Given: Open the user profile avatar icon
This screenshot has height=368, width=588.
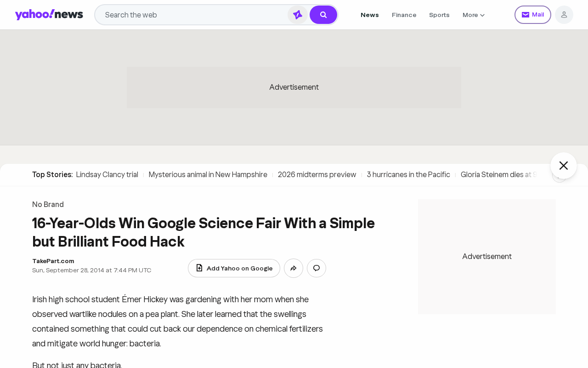Looking at the screenshot, I should click(x=564, y=15).
